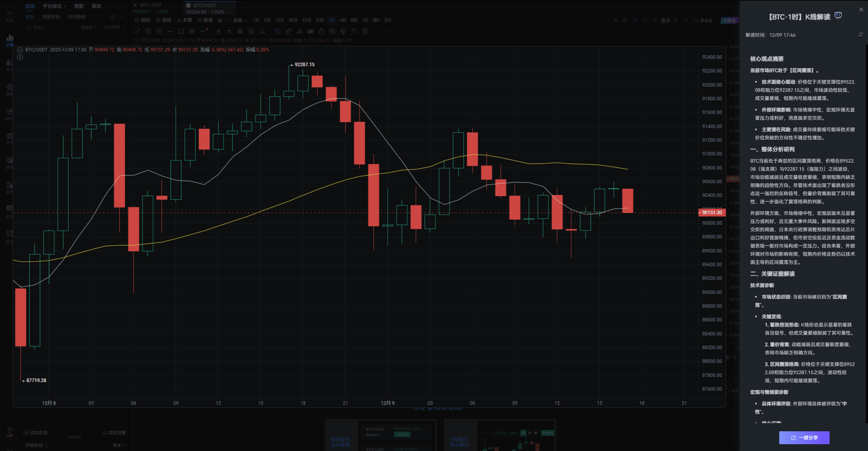
Task: Toggle the fullscreen chart icon
Action: (685, 20)
